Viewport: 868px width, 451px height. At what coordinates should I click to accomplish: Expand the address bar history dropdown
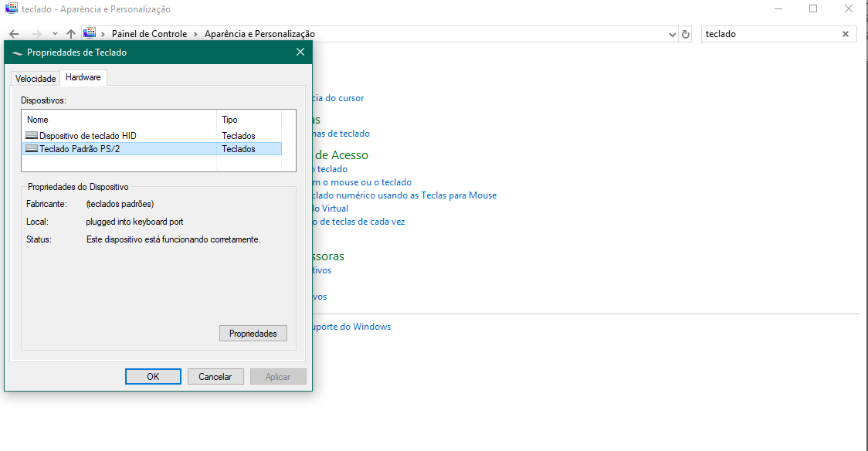672,34
